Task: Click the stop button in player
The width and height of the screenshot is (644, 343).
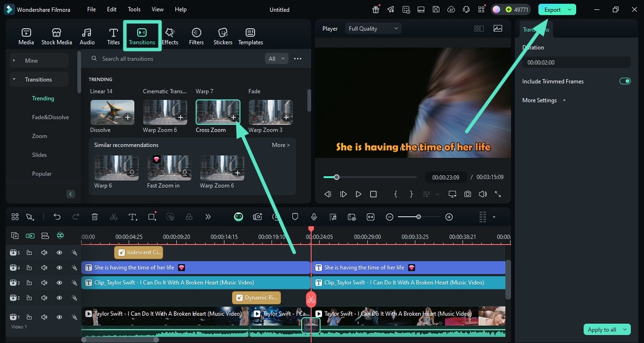Action: (374, 195)
